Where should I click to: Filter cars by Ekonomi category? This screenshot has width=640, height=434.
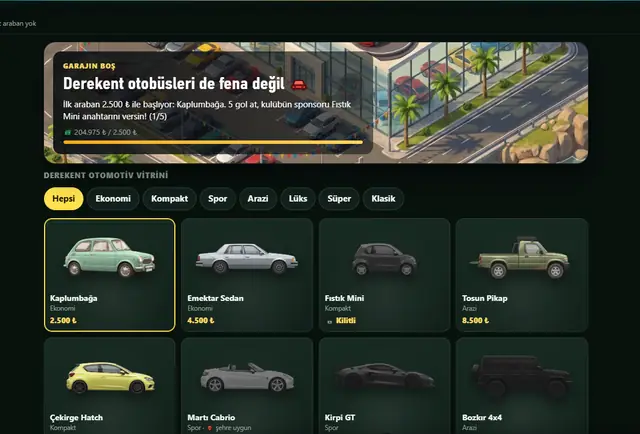[x=113, y=199]
